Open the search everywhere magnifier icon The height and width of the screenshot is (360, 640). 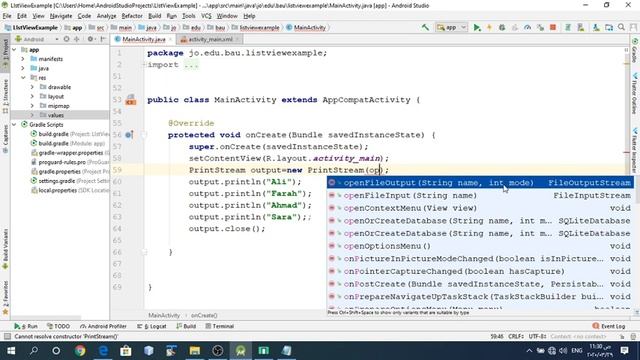621,27
